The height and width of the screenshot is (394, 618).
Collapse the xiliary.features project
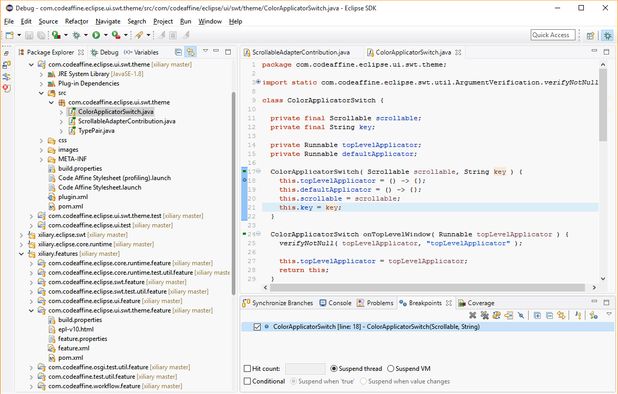[22, 254]
